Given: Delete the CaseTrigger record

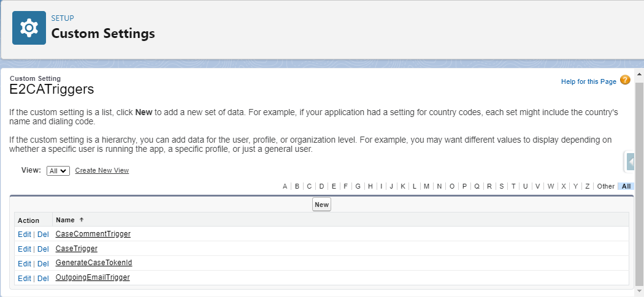Looking at the screenshot, I should point(43,249).
